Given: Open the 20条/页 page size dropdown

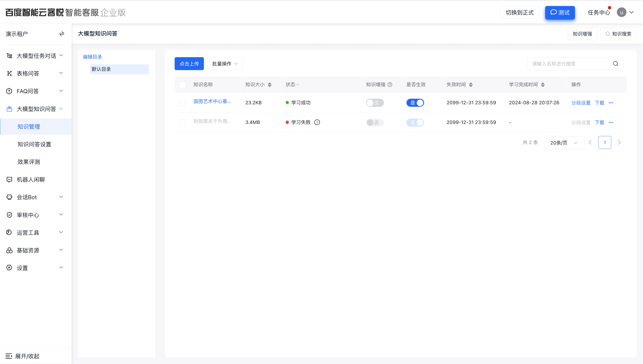Looking at the screenshot, I should point(564,142).
